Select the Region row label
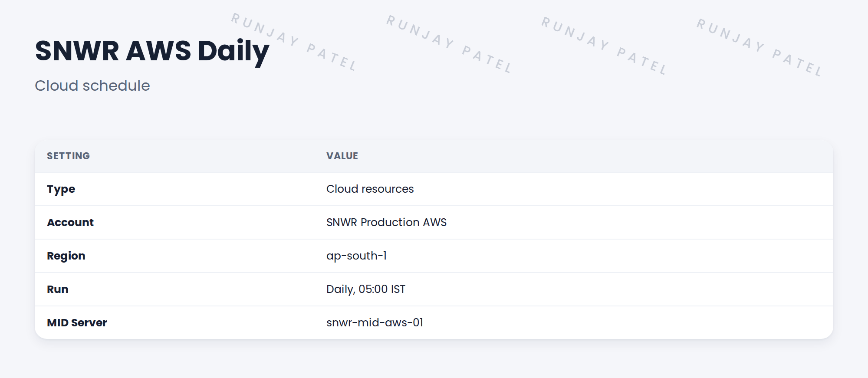Screen dimensions: 868x378 (x=66, y=256)
